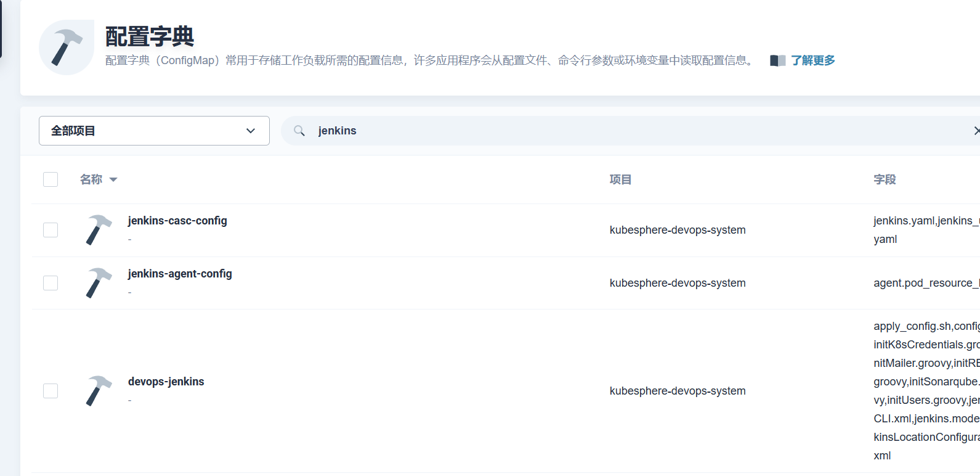Image resolution: width=980 pixels, height=476 pixels.
Task: Click the chevron arrow in 全部项目 selector
Action: (x=251, y=131)
